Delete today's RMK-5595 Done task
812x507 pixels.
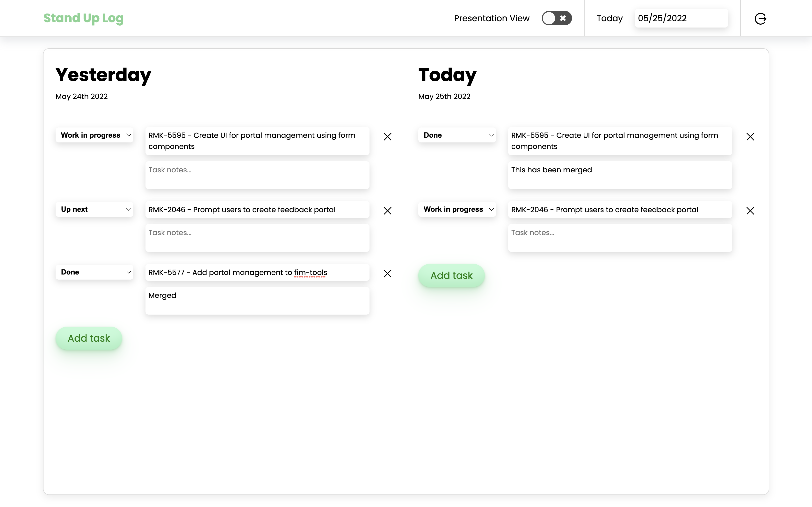(750, 137)
